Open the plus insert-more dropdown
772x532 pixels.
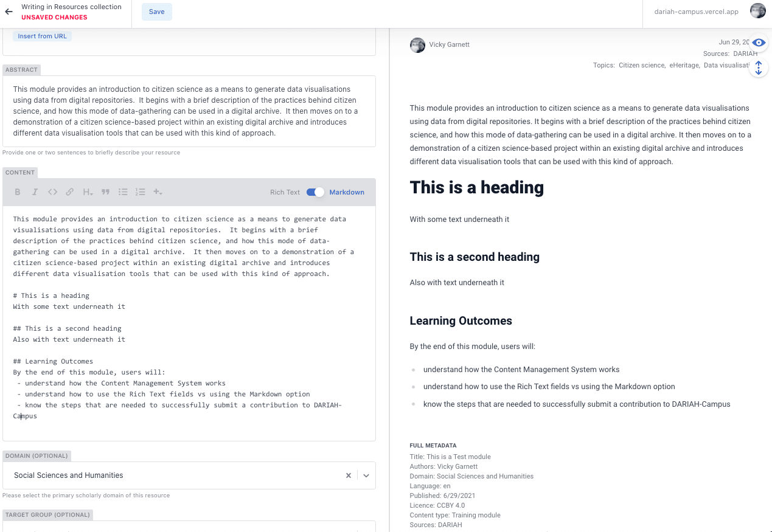[x=158, y=192]
